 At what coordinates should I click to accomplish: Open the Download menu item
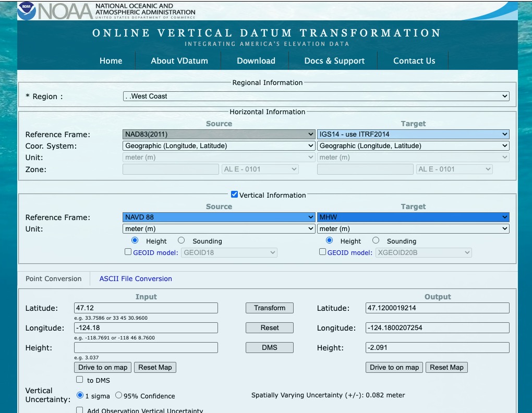click(x=256, y=60)
